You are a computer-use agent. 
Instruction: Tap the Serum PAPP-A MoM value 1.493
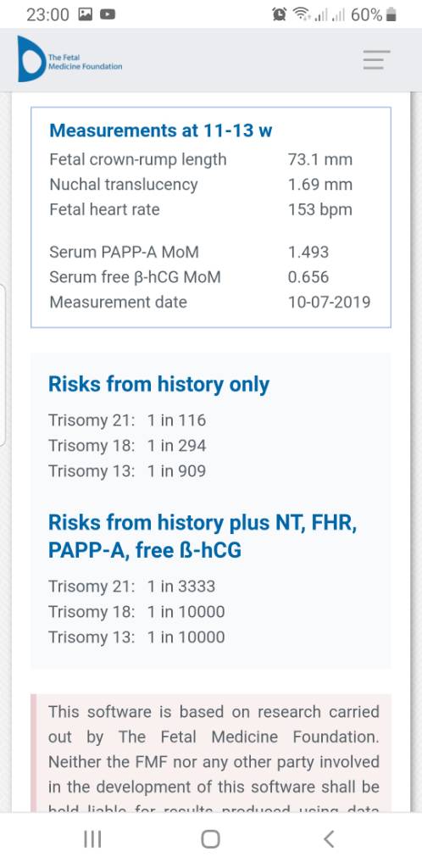pyautogui.click(x=308, y=253)
